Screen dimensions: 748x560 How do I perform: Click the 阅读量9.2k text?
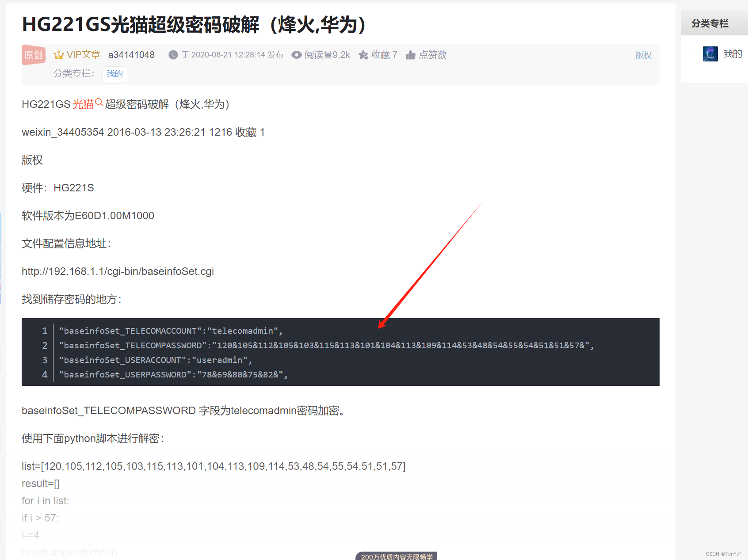tap(327, 55)
